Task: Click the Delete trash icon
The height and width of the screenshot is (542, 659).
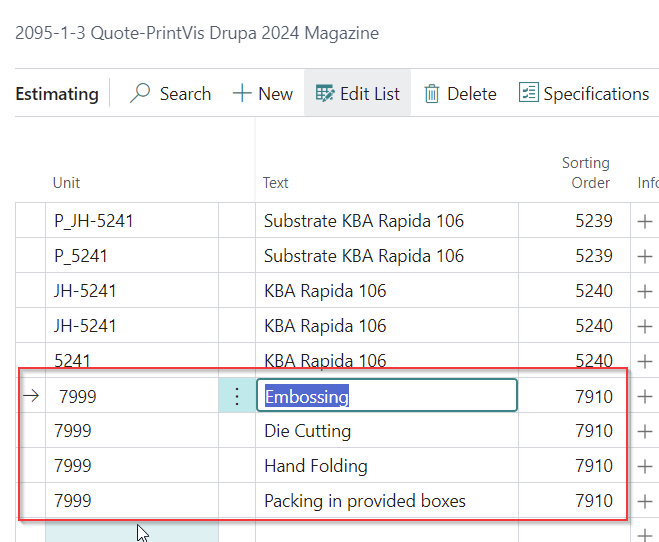Action: point(432,93)
